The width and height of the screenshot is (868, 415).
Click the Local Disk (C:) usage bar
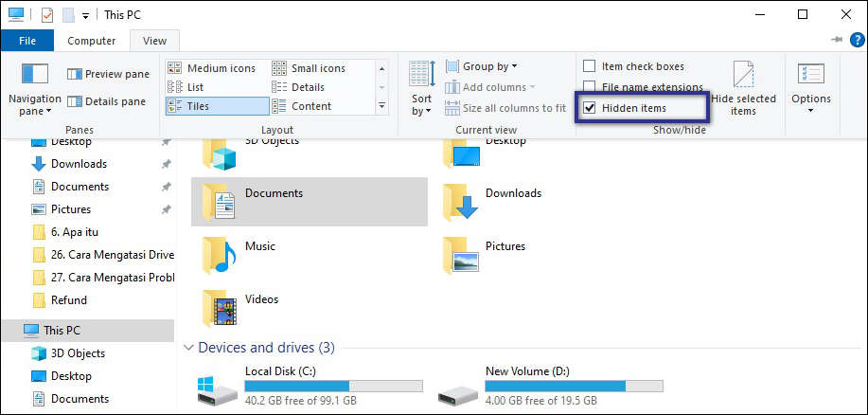coord(333,387)
